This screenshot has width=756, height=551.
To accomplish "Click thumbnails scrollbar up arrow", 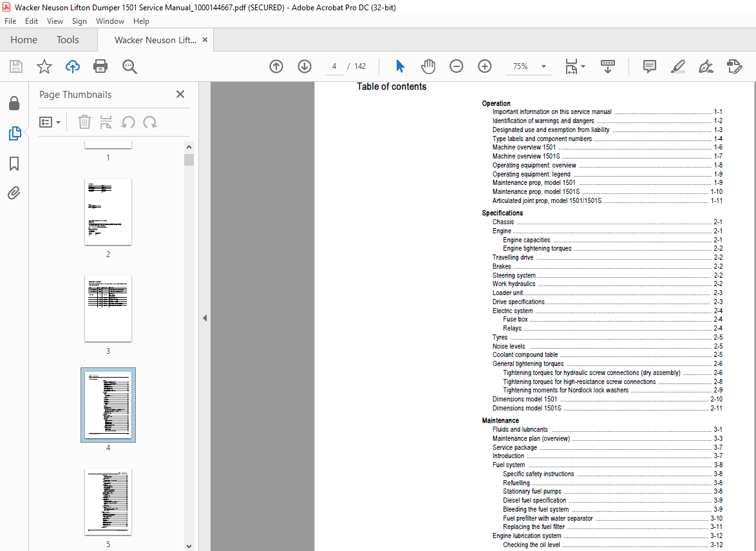I will [x=189, y=147].
